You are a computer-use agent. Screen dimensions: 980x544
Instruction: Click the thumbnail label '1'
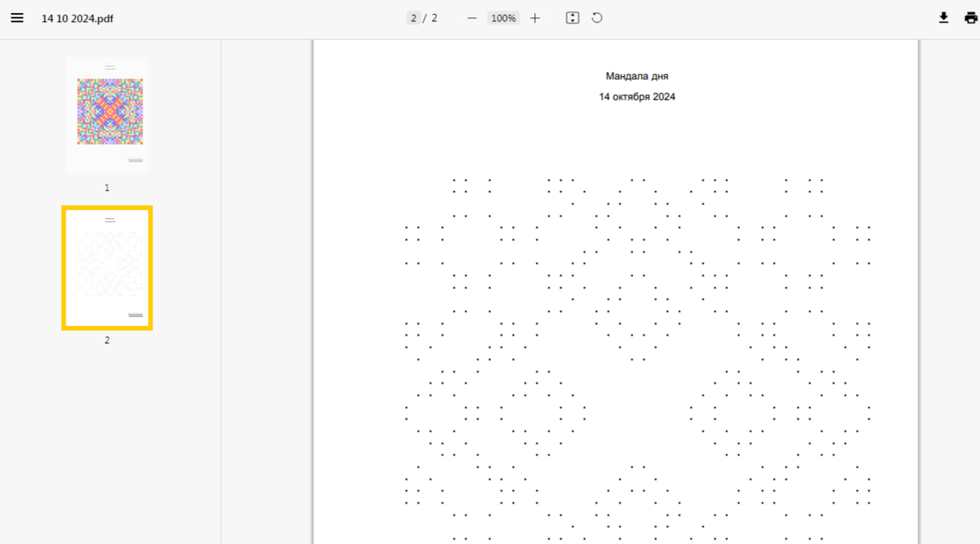107,187
